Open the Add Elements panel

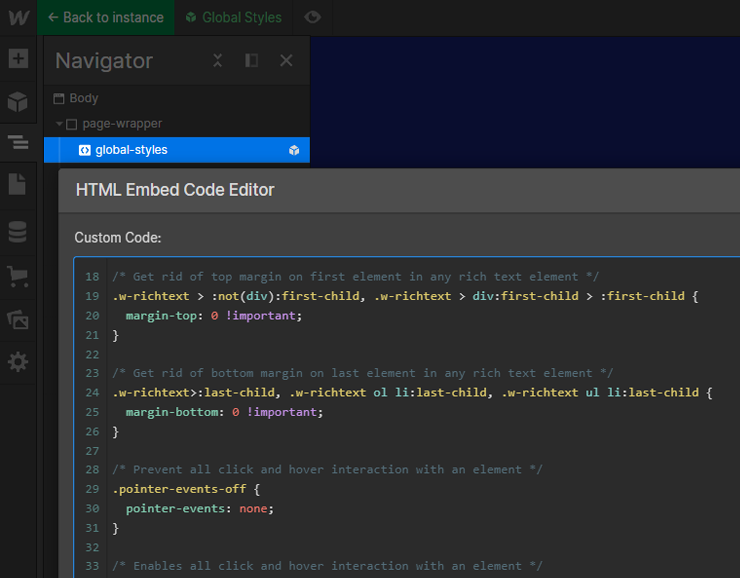[18, 59]
